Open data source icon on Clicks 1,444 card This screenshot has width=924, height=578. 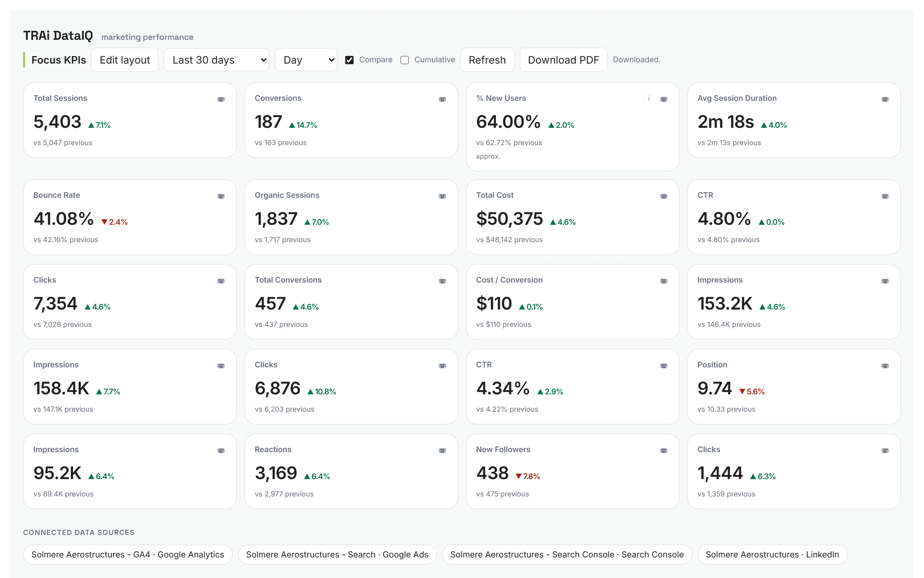click(x=885, y=451)
